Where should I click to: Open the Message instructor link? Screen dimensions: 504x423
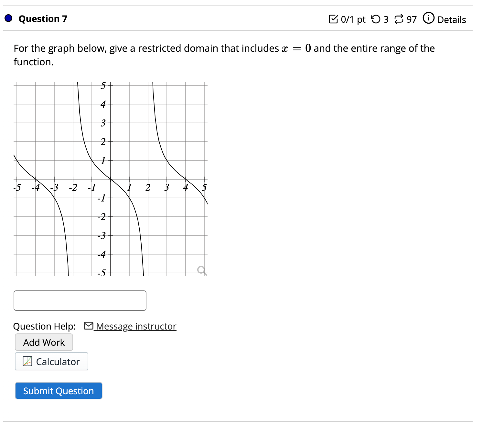point(135,326)
